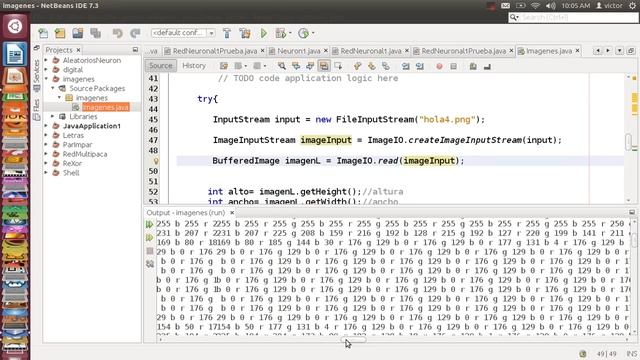Image resolution: width=640 pixels, height=360 pixels.
Task: Stop the running process in output panel
Action: pyautogui.click(x=150, y=251)
